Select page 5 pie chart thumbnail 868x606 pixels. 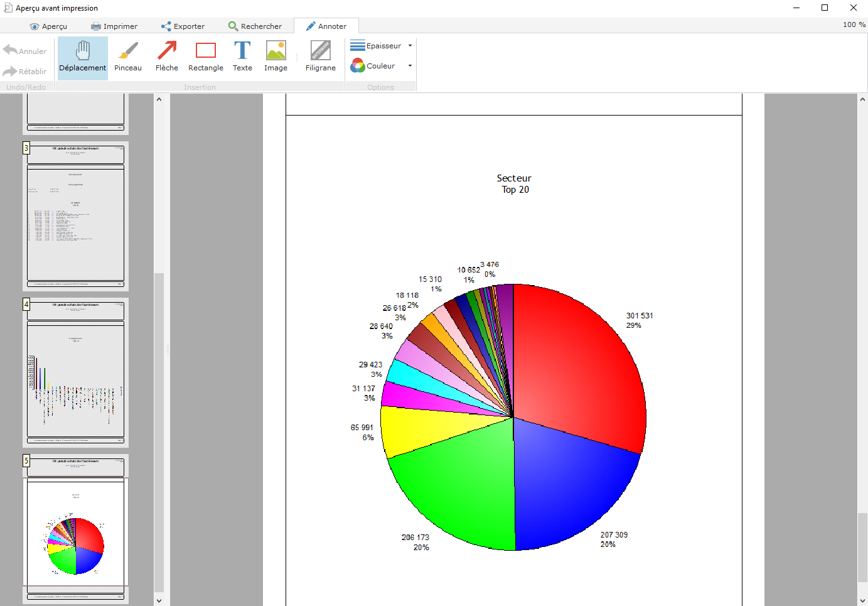[x=76, y=529]
